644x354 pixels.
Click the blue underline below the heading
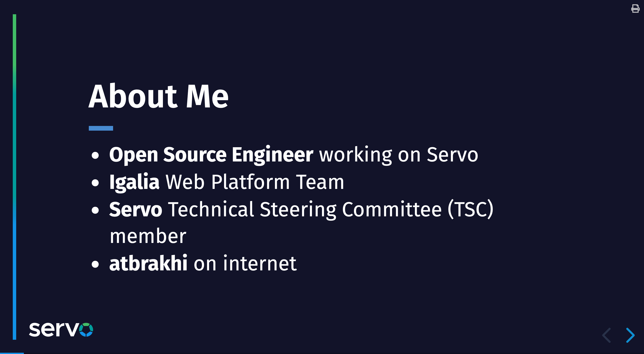[x=101, y=128]
